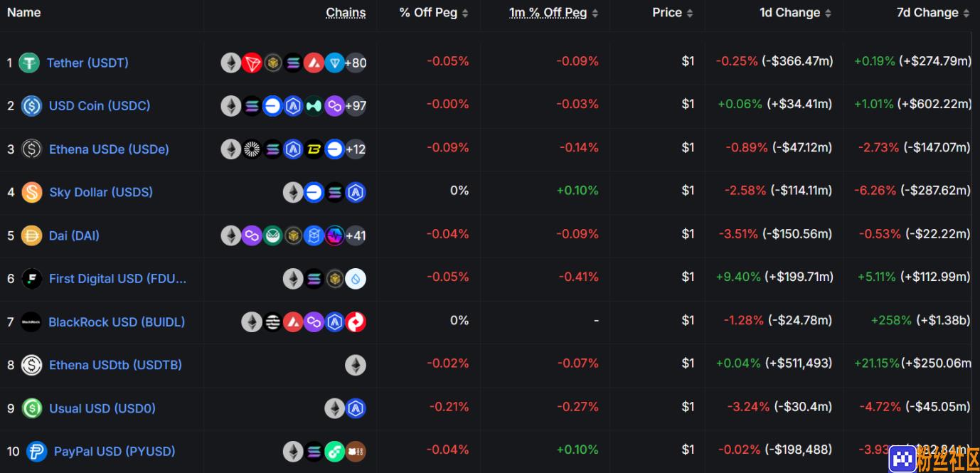The image size is (980, 473).
Task: Click the USD Coin (USDC) logo icon
Action: point(31,106)
